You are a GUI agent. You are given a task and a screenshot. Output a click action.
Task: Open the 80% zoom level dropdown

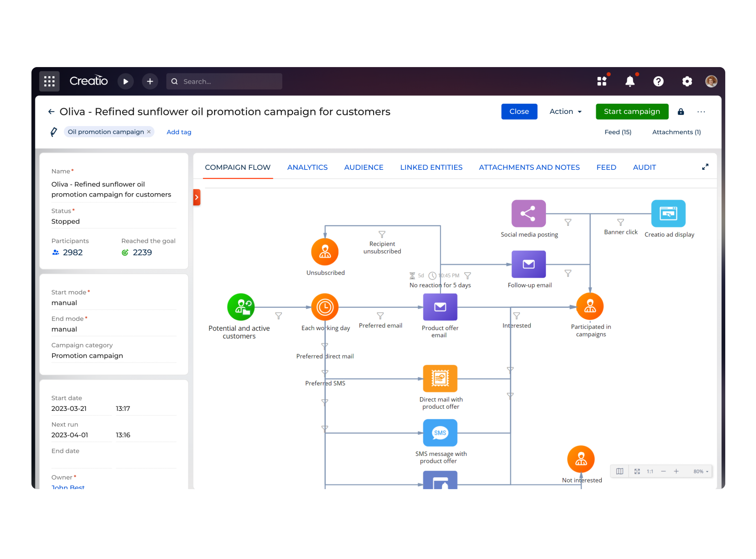700,471
